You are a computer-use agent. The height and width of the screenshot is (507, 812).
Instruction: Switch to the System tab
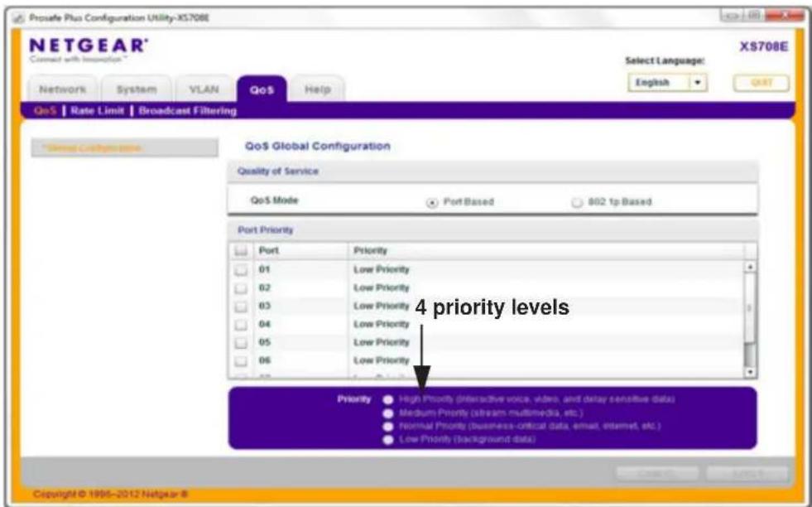(x=137, y=89)
